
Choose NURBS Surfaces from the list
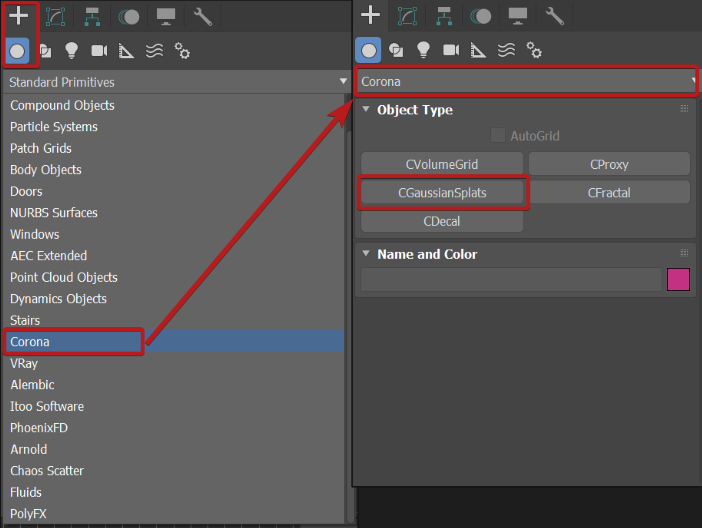pyautogui.click(x=174, y=213)
